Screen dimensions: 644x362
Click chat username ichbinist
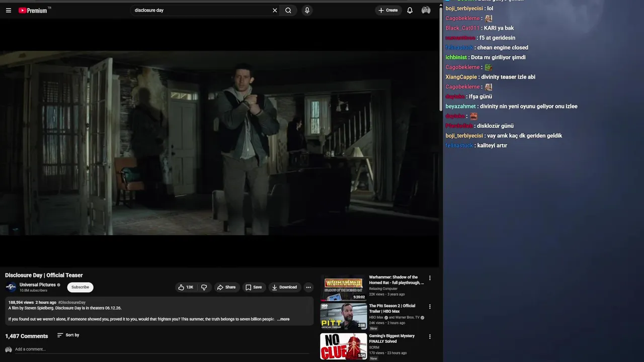tap(456, 57)
